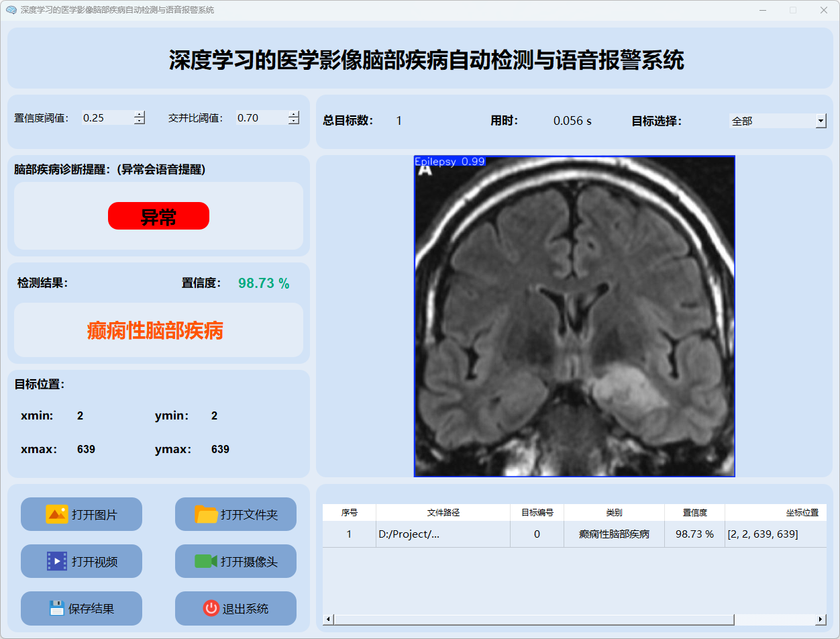Increase the 交并比阈值 value with up arrow

(294, 114)
